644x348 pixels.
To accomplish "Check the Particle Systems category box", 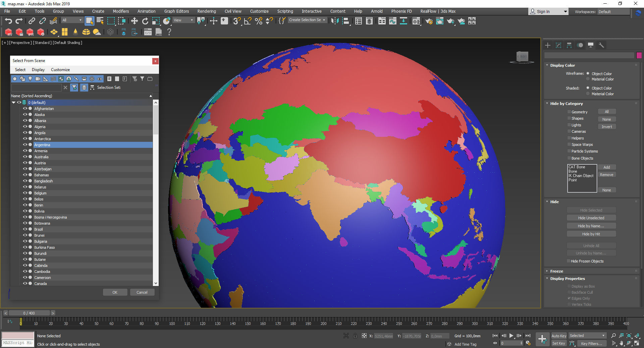I will click(x=569, y=151).
